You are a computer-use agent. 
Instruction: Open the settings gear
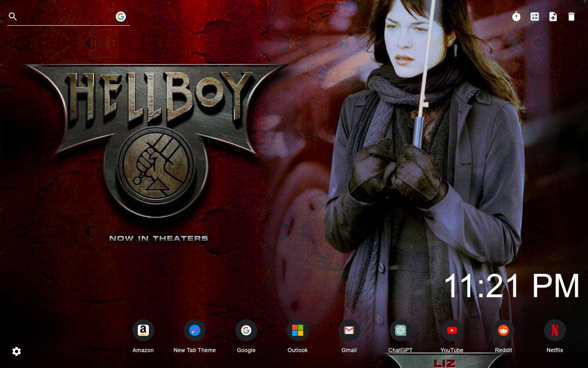[17, 351]
